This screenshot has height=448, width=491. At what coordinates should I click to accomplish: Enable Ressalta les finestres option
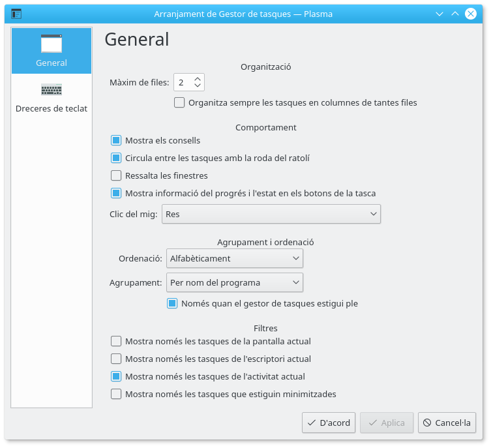tap(116, 175)
